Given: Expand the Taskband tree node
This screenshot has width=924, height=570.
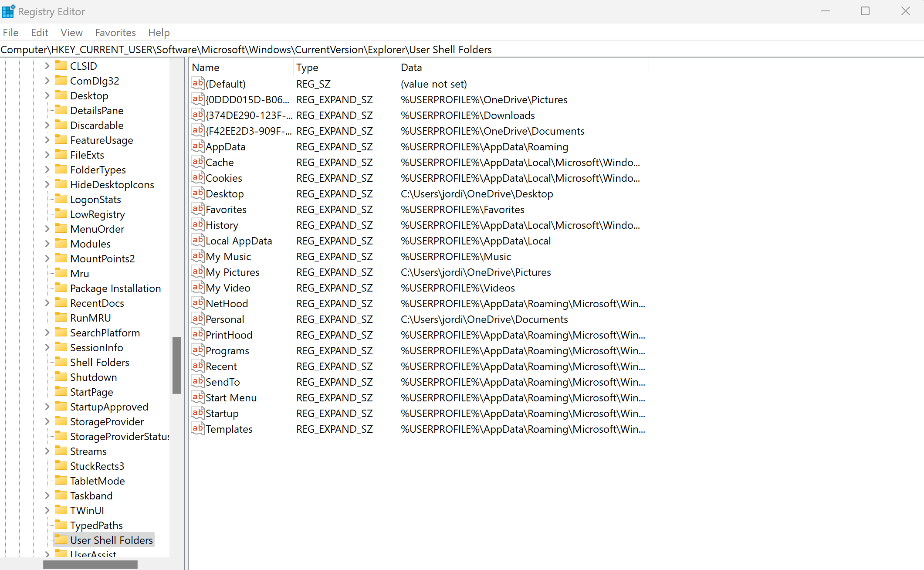Looking at the screenshot, I should coord(47,495).
